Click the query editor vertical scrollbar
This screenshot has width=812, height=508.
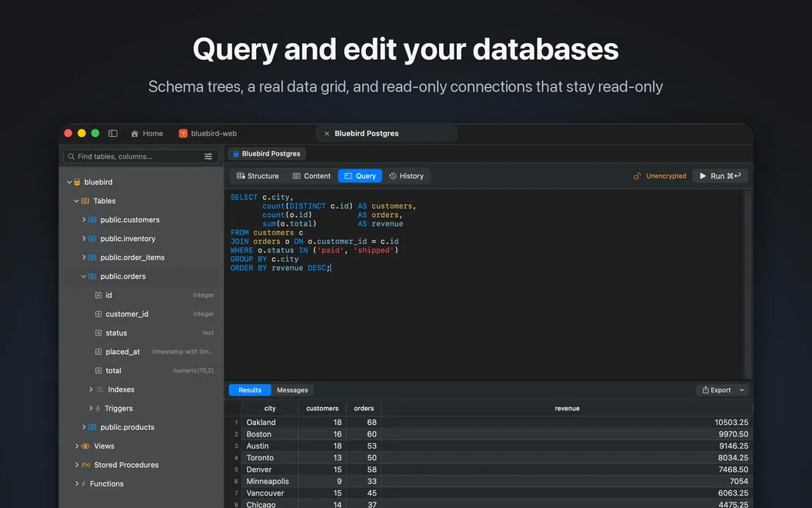[x=747, y=285]
